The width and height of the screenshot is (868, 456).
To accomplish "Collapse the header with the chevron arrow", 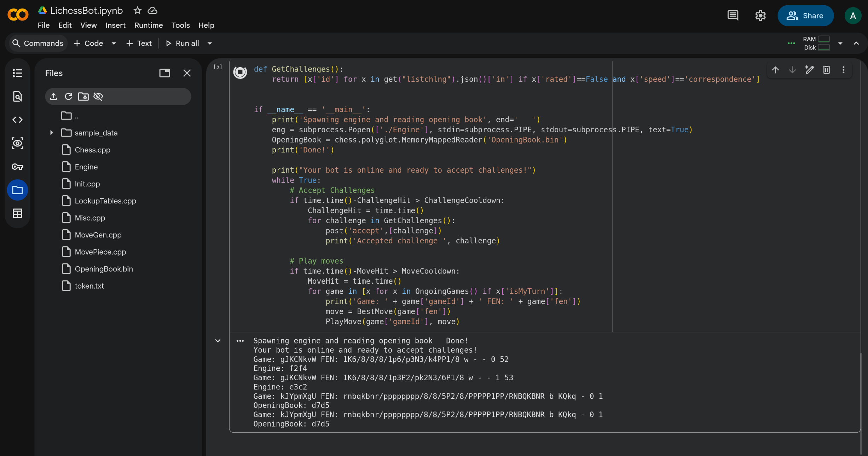I will [856, 43].
